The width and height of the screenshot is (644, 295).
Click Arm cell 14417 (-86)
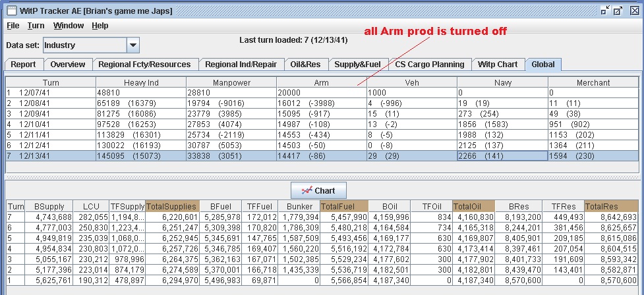[322, 156]
